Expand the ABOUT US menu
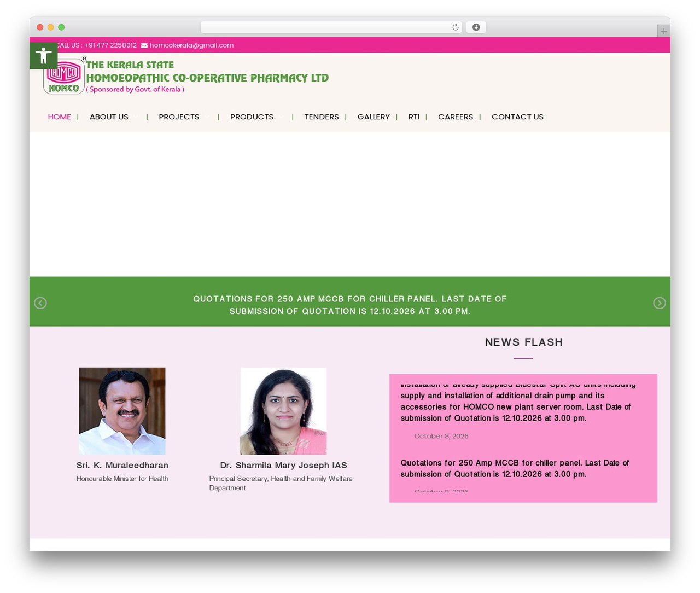This screenshot has height=593, width=700. click(x=109, y=117)
